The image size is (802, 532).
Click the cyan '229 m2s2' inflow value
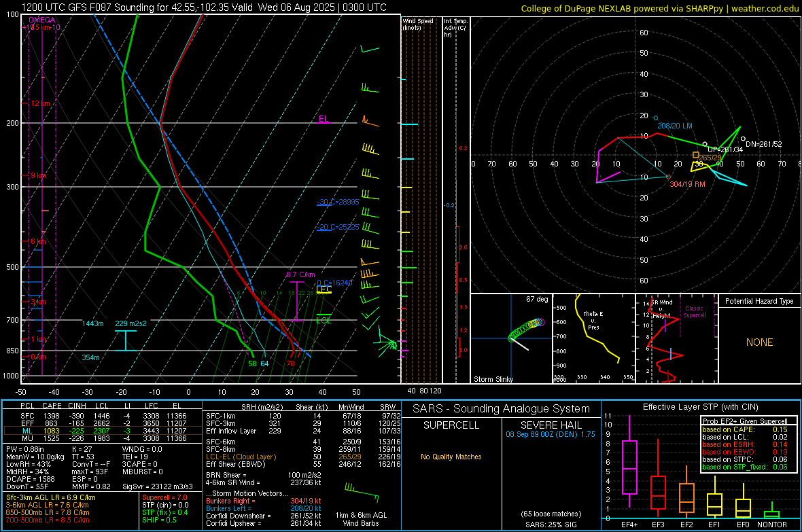click(130, 323)
